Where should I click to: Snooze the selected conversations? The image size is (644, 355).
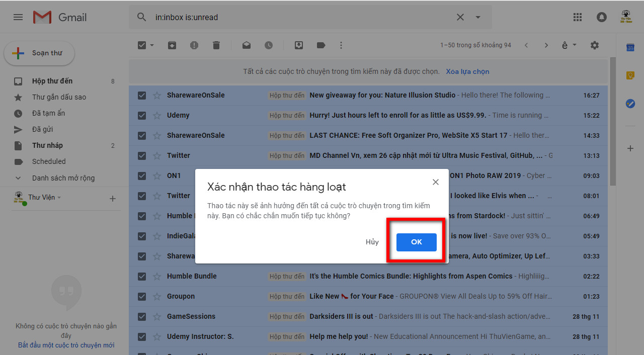(268, 45)
